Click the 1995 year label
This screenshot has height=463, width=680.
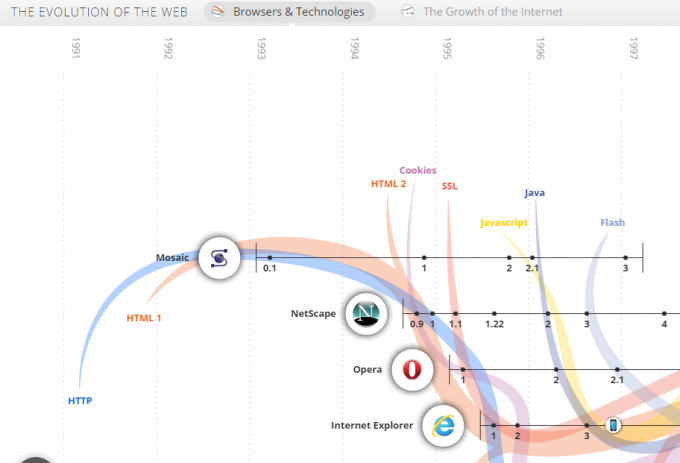(448, 48)
